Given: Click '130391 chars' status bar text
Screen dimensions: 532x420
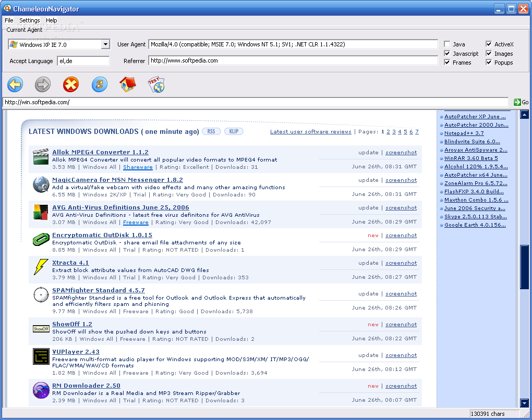Looking at the screenshot, I should (488, 414).
